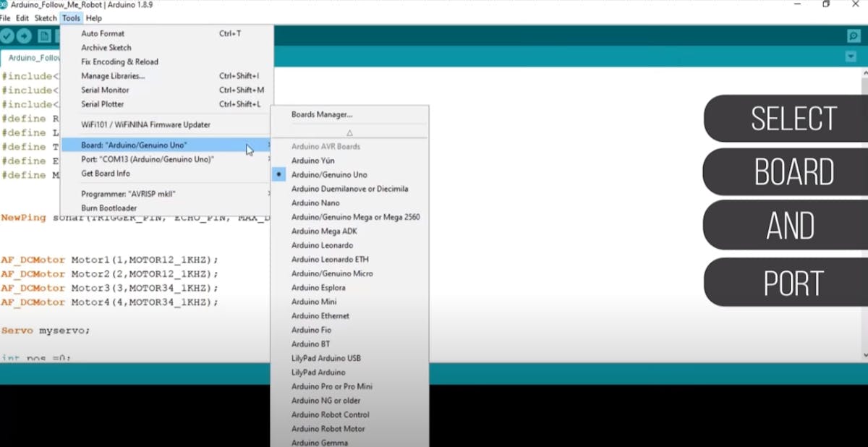The width and height of the screenshot is (868, 447).
Task: Open the Help menu
Action: pyautogui.click(x=94, y=18)
